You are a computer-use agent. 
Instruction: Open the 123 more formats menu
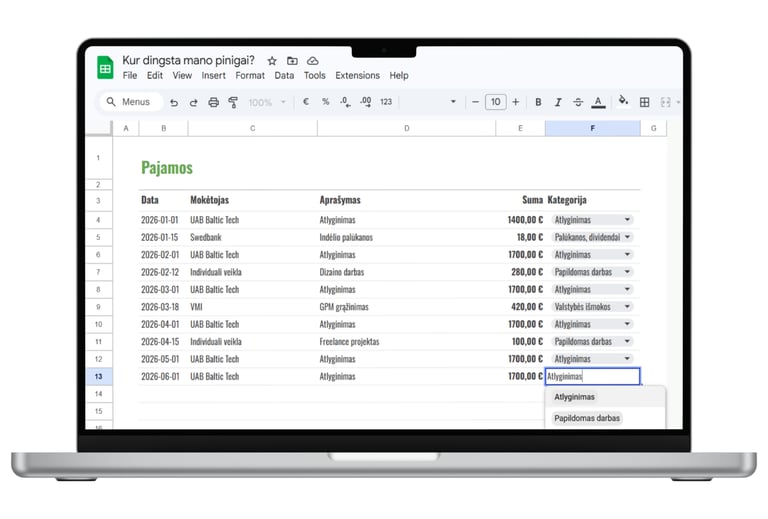(386, 102)
